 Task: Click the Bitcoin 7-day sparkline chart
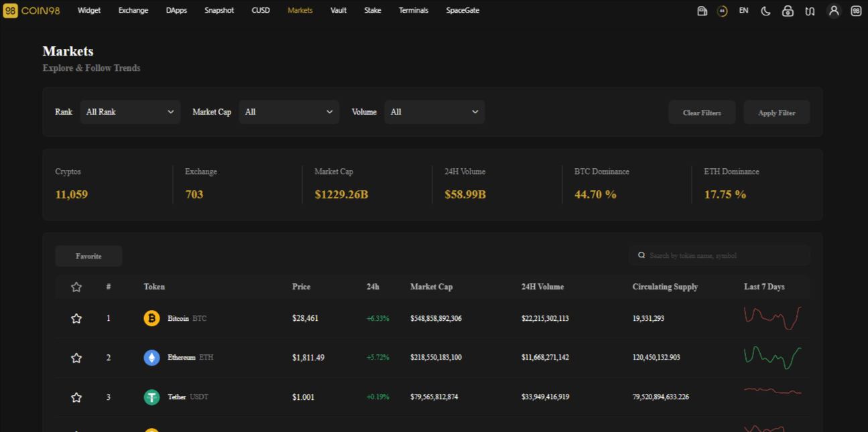coord(773,318)
